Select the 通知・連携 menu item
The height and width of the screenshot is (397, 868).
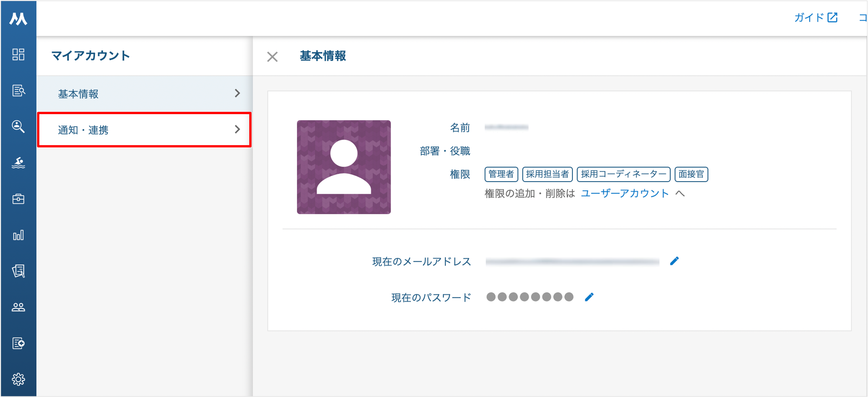144,130
